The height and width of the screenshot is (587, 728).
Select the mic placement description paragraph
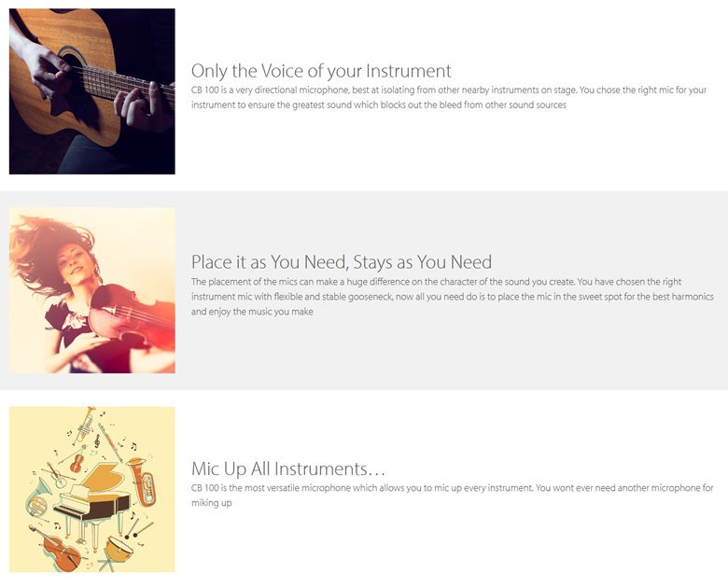(x=453, y=297)
